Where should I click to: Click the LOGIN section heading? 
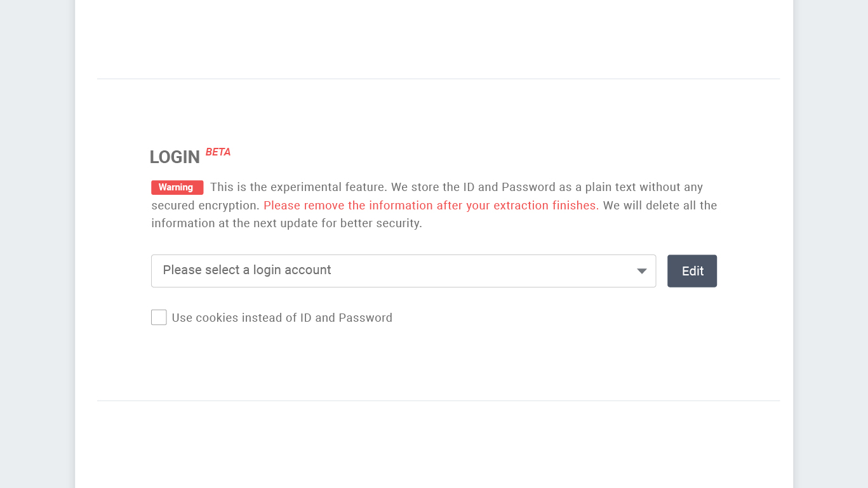pyautogui.click(x=175, y=157)
